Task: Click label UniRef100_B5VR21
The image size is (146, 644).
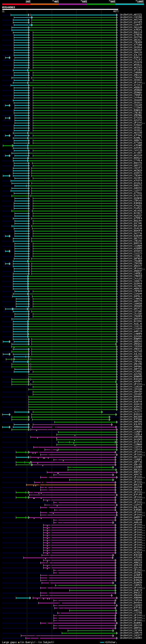Action: (131, 65)
